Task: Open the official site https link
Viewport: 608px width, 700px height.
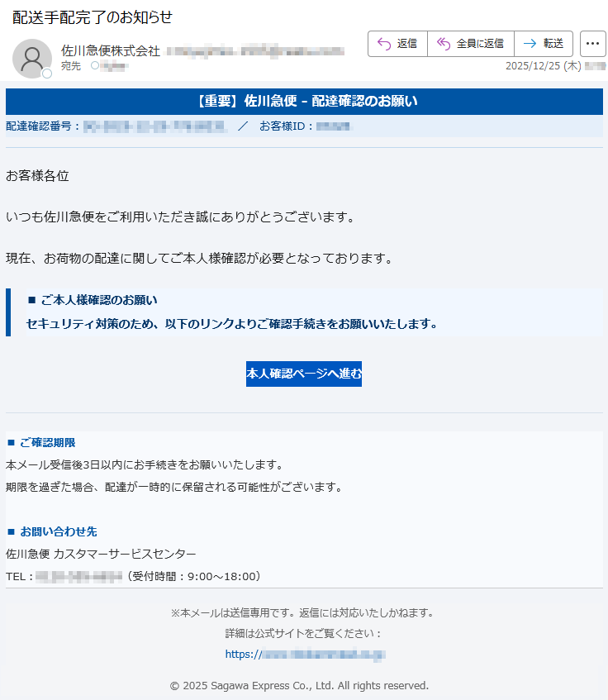Action: [306, 655]
